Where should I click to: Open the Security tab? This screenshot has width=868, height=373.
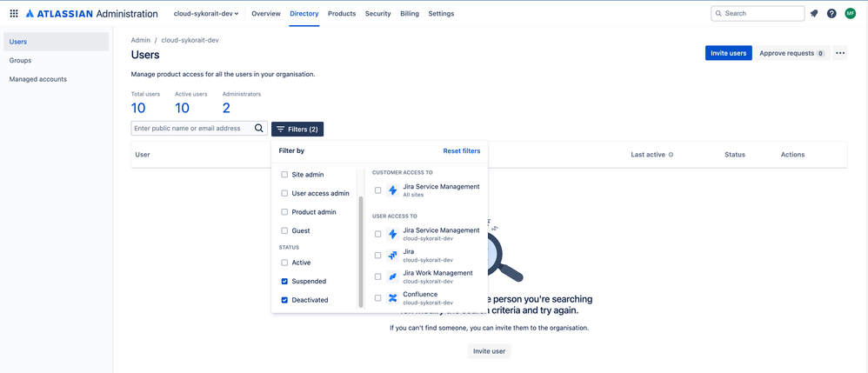(377, 13)
